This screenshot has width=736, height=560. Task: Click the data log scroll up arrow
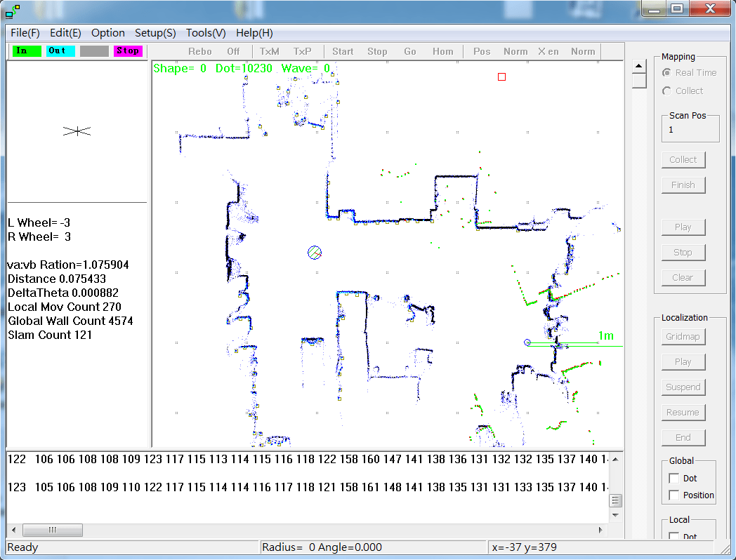click(616, 459)
